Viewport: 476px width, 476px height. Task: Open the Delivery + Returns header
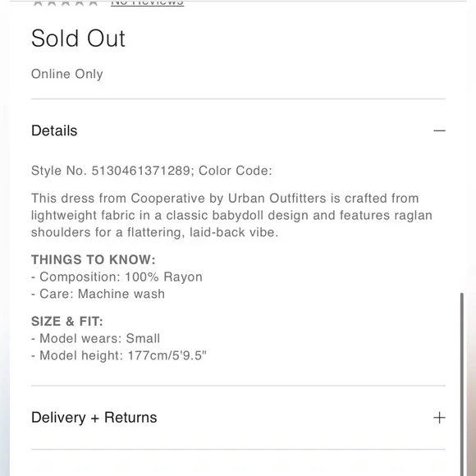point(238,418)
